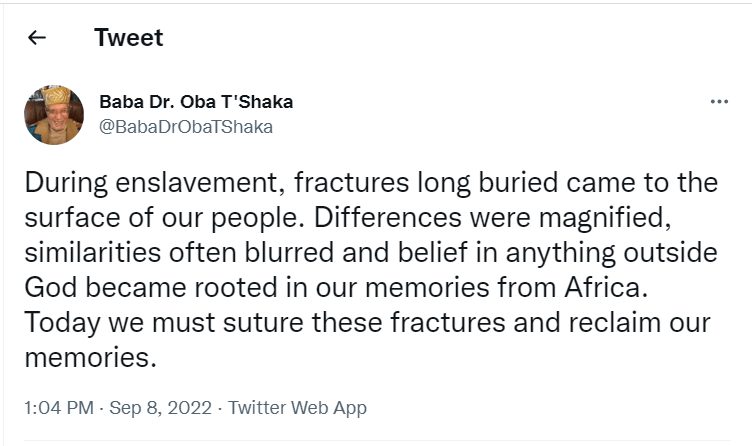Image resolution: width=752 pixels, height=446 pixels.
Task: Open the three-dot more options menu
Action: pos(718,102)
